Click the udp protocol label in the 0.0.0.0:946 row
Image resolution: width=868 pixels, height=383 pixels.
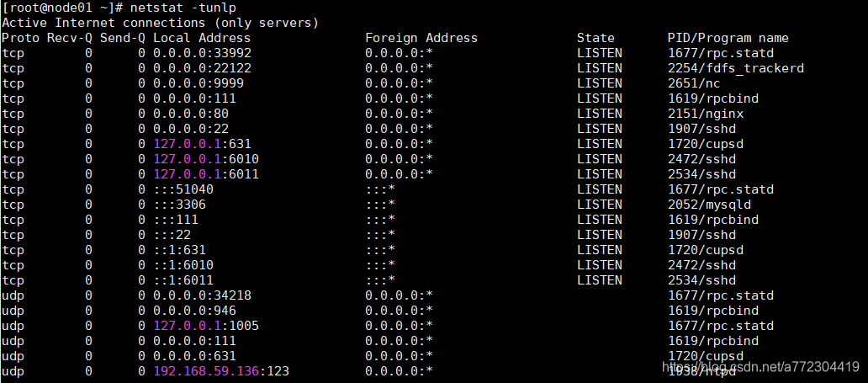point(13,311)
